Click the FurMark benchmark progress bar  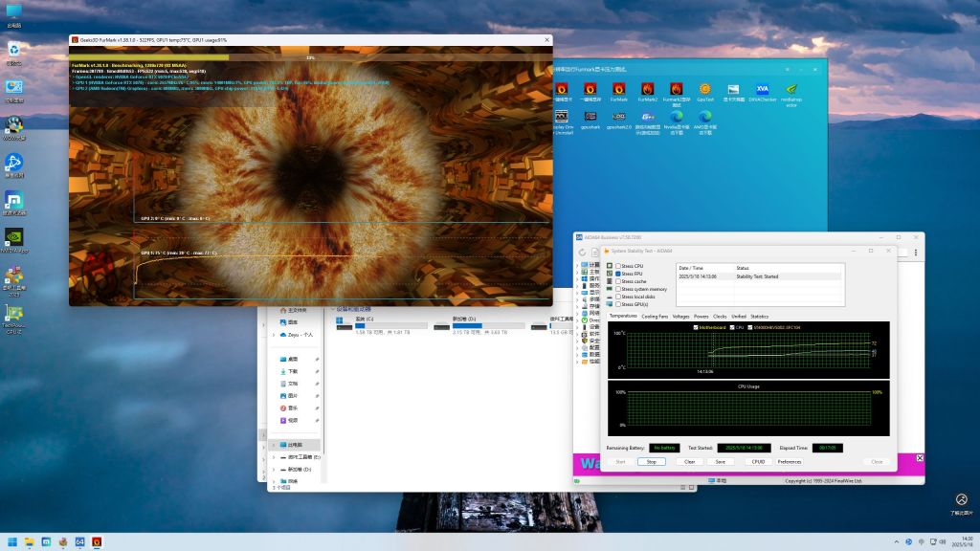tap(310, 57)
